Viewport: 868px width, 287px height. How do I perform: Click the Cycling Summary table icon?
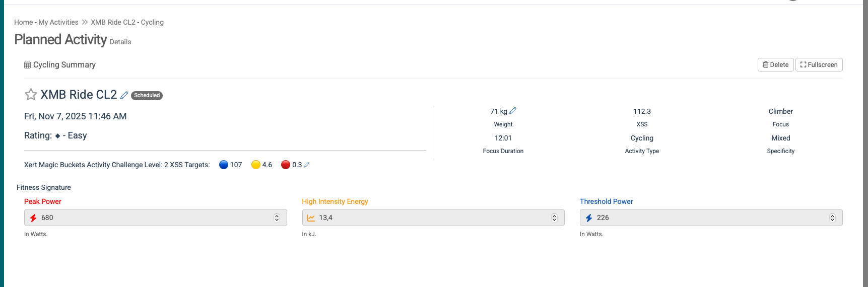[x=27, y=65]
